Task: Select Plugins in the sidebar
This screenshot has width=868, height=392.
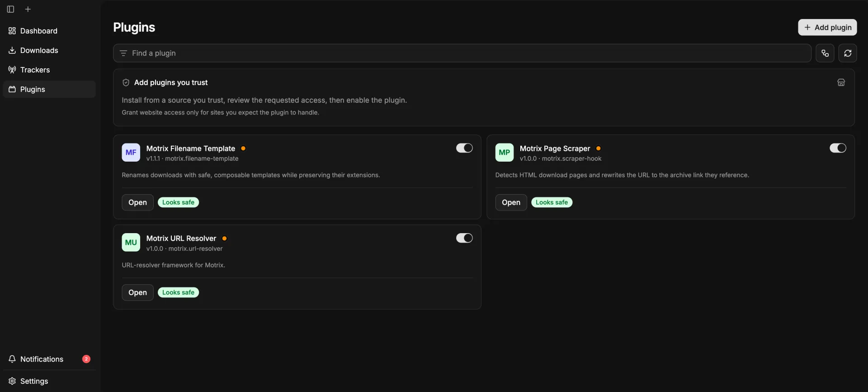Action: pos(49,89)
